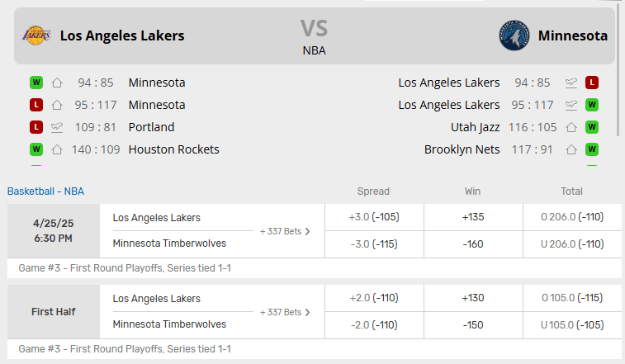Open the Basketball - NBA link

coord(46,191)
